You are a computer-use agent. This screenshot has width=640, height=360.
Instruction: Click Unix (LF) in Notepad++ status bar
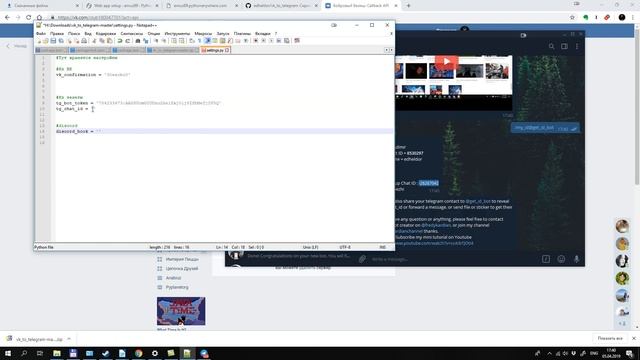[310, 247]
